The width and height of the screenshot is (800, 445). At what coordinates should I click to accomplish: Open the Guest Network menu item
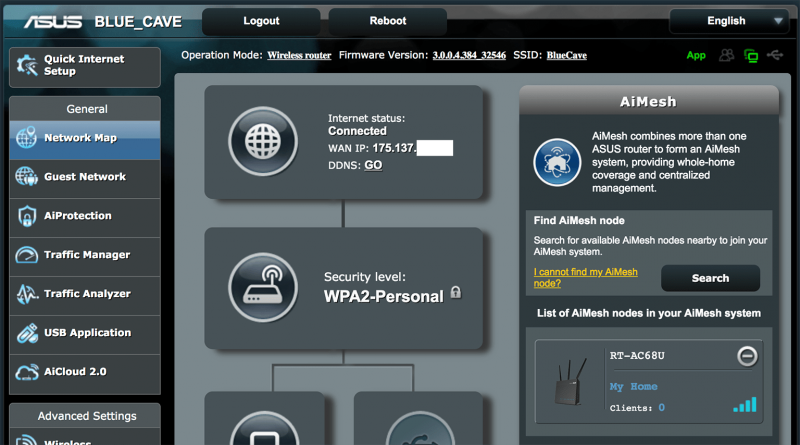click(x=85, y=177)
